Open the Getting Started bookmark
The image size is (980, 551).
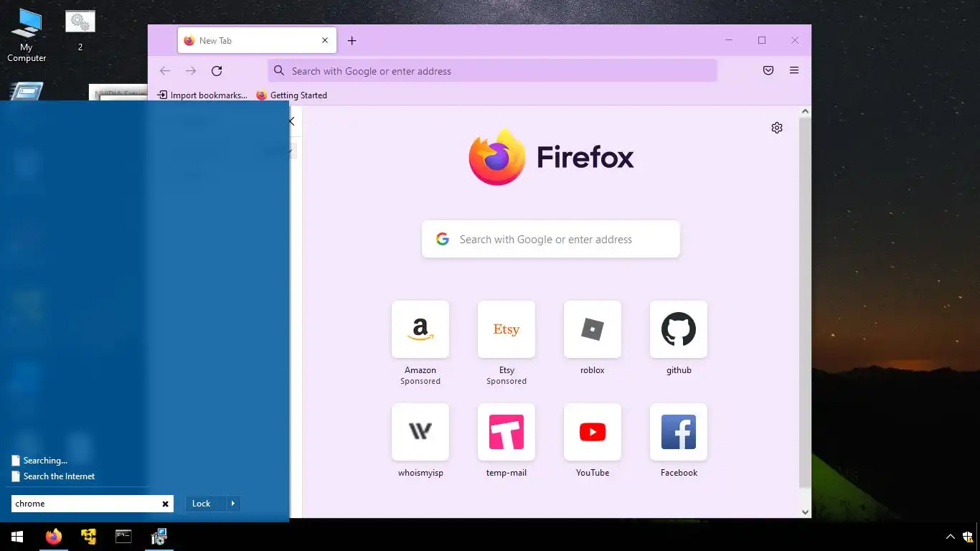pos(292,95)
